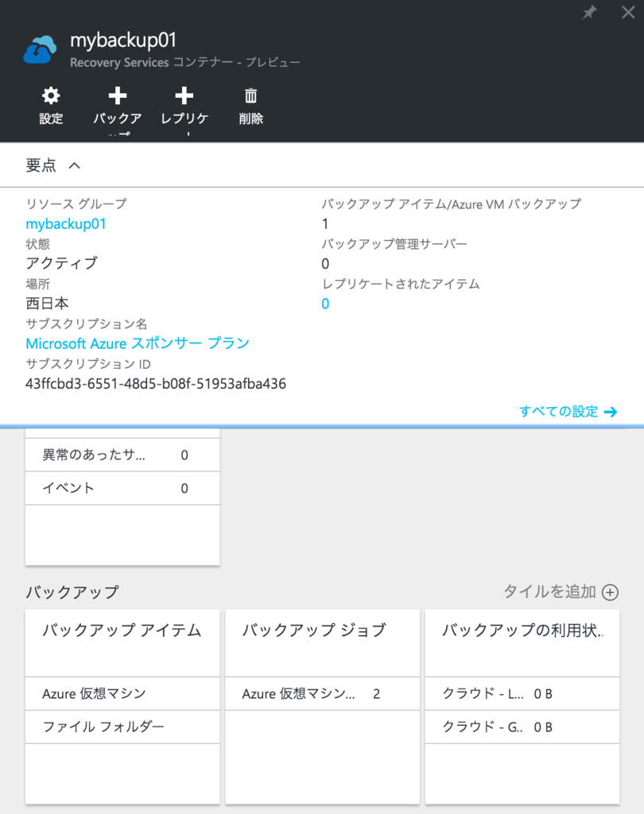
Task: Click the 西日本 location value
Action: 47,303
